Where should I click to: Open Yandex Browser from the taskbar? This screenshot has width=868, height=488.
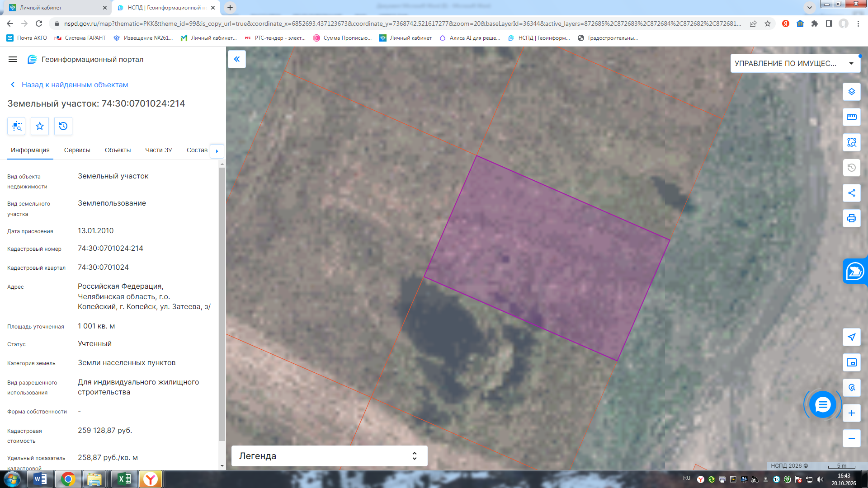(151, 479)
